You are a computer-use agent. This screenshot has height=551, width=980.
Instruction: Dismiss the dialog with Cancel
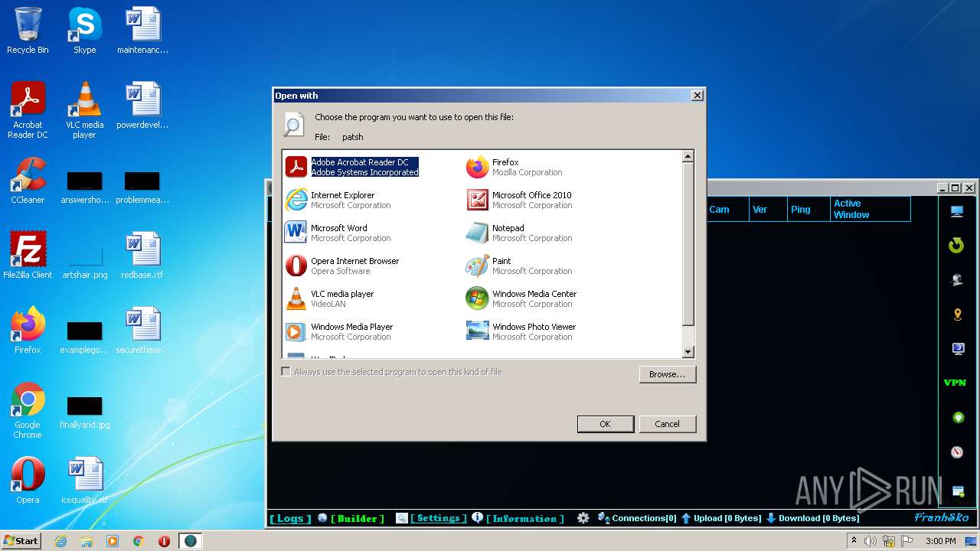click(x=667, y=424)
